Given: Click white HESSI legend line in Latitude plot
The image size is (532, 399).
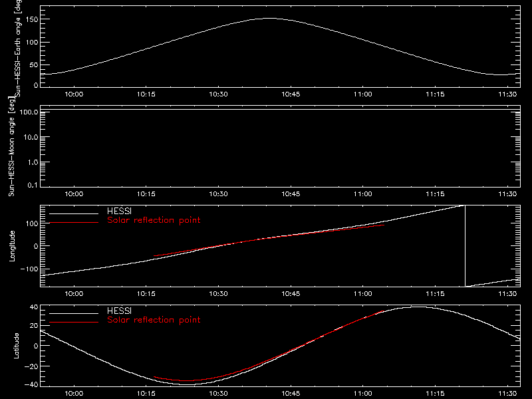Looking at the screenshot, I should (x=74, y=313).
